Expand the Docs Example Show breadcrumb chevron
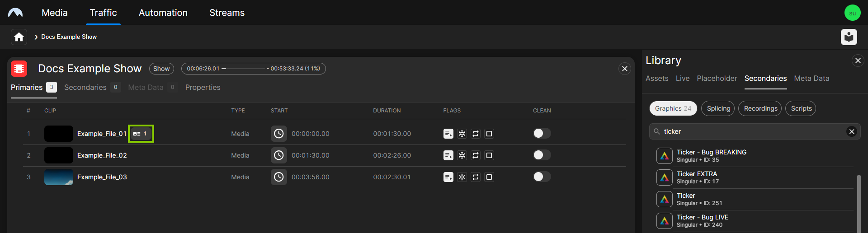Screen dimensions: 868x233 pos(36,37)
